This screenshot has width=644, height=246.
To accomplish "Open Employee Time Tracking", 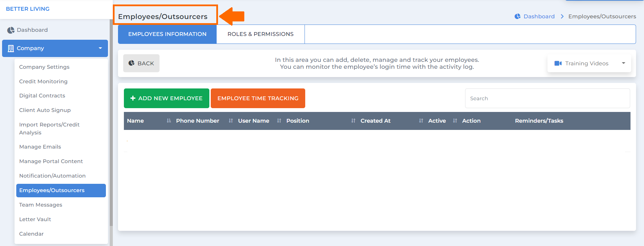I will coord(258,98).
